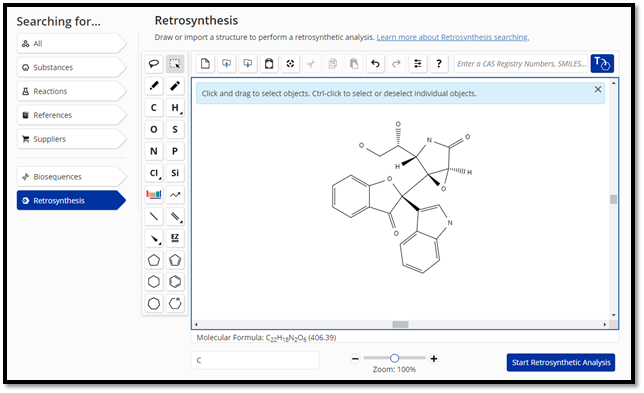Undo the last drawing action
Screen dimensions: 644x393
pos(375,64)
